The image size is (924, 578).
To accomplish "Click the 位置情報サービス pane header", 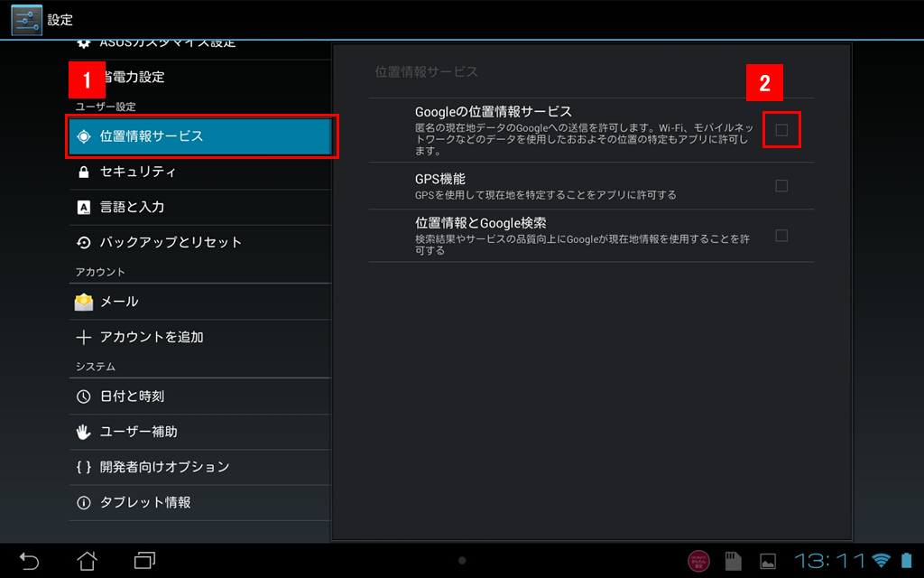I will click(427, 72).
